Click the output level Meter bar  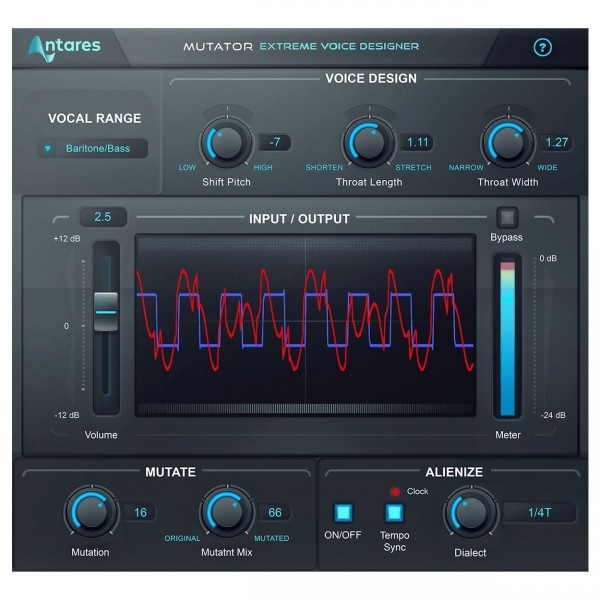pyautogui.click(x=507, y=337)
